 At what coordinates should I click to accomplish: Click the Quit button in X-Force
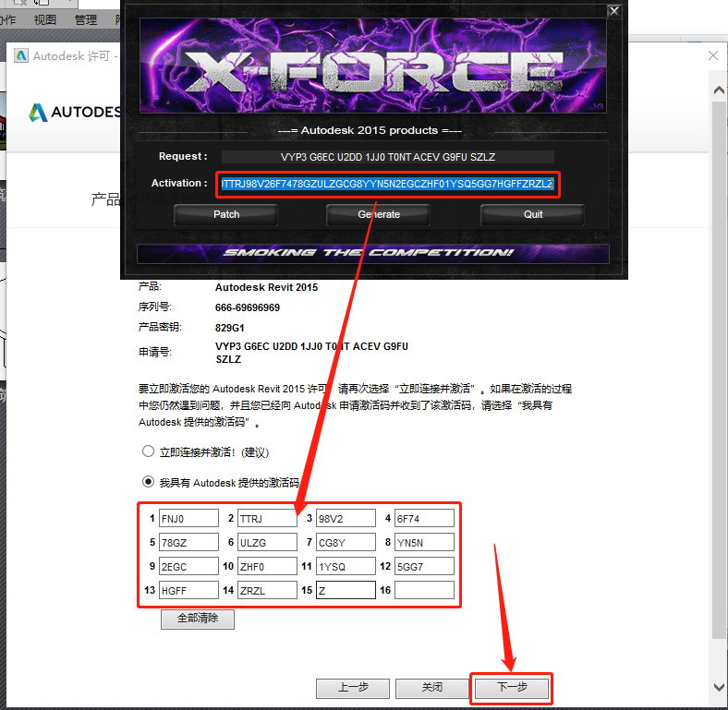click(x=532, y=215)
